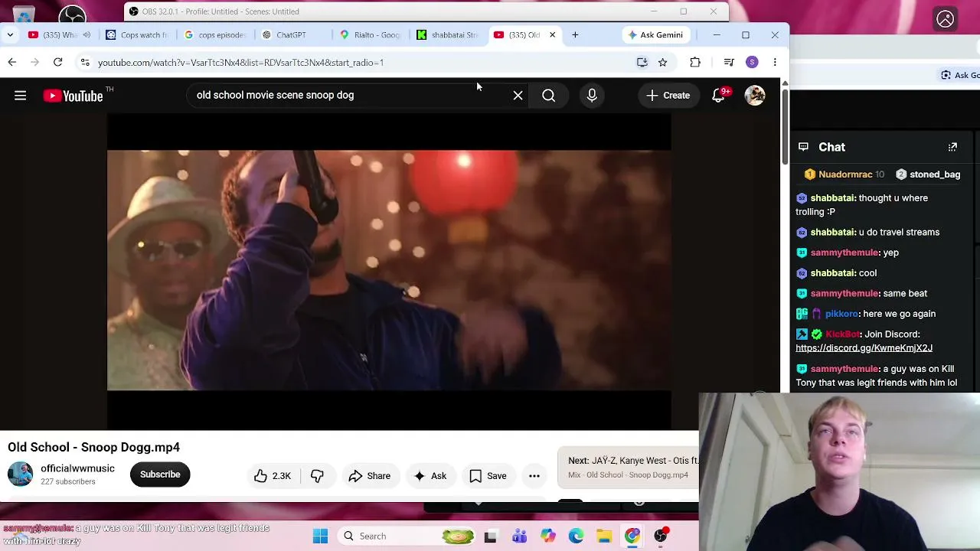The image size is (980, 551).
Task: Click the video title Old School - Snoop Dogg.mp4
Action: [x=94, y=448]
